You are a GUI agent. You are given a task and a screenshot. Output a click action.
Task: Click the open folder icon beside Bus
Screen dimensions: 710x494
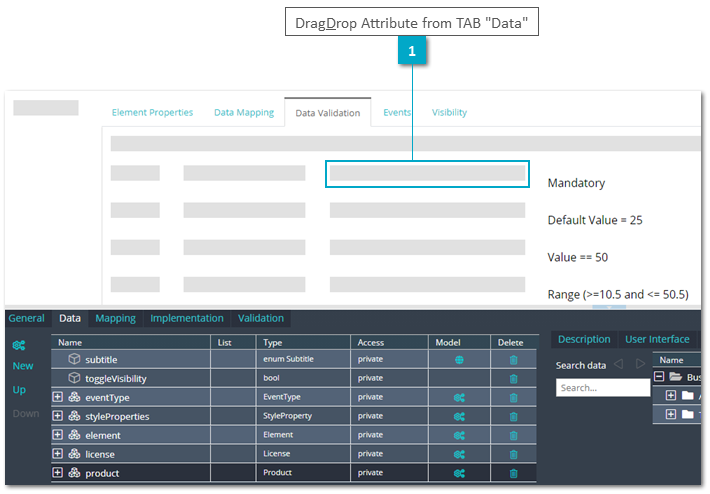pos(676,376)
